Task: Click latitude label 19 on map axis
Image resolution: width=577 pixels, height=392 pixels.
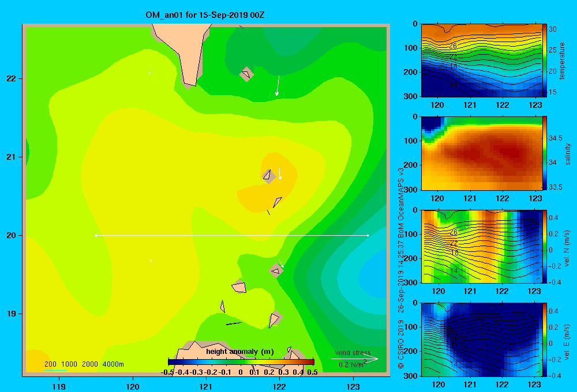Action: pyautogui.click(x=11, y=314)
